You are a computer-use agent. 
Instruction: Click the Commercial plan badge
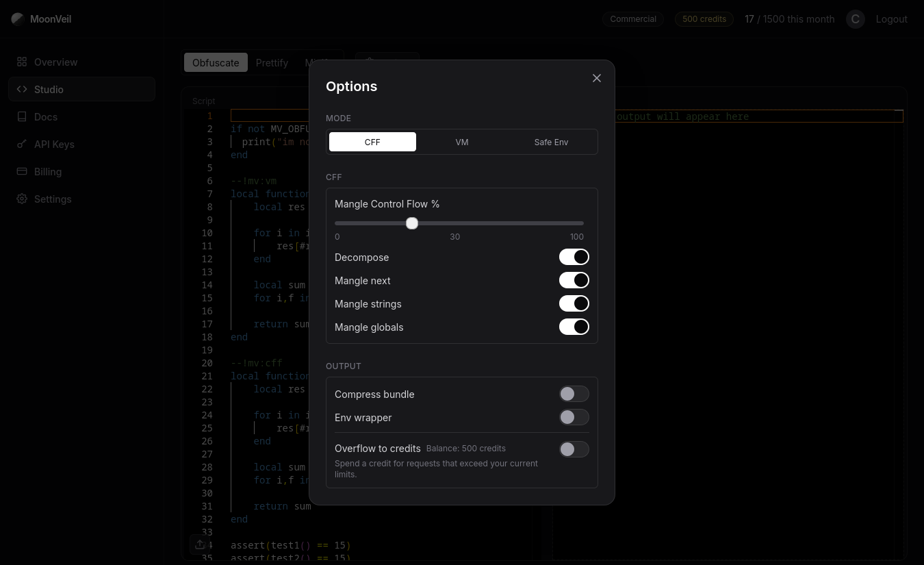point(633,19)
